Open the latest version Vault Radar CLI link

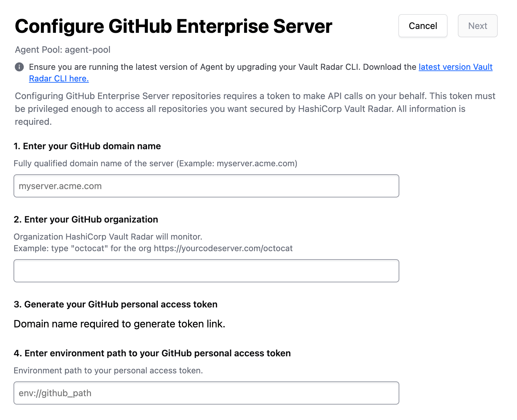tap(455, 67)
